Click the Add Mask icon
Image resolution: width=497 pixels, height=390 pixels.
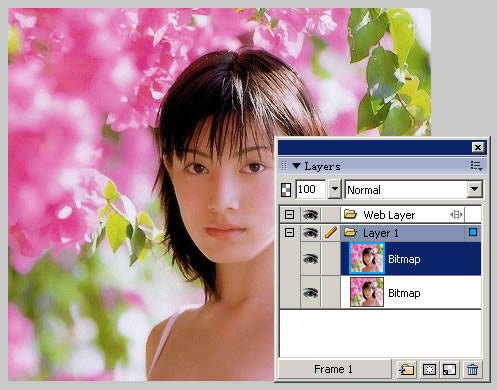click(429, 369)
